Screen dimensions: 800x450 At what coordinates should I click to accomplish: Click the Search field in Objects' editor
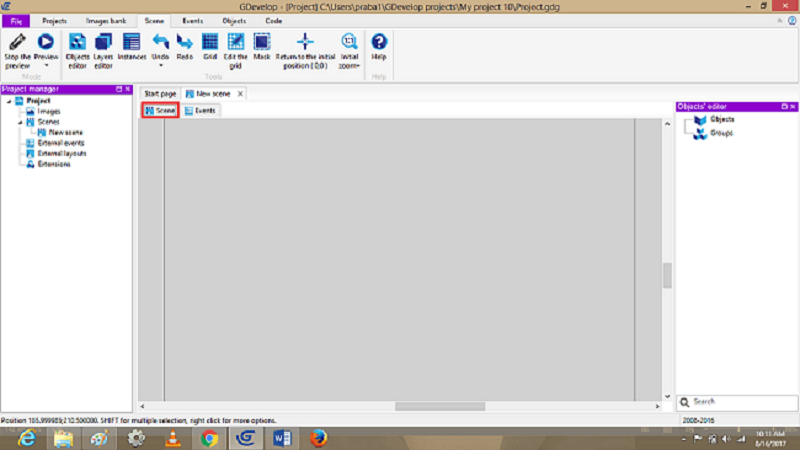click(737, 402)
